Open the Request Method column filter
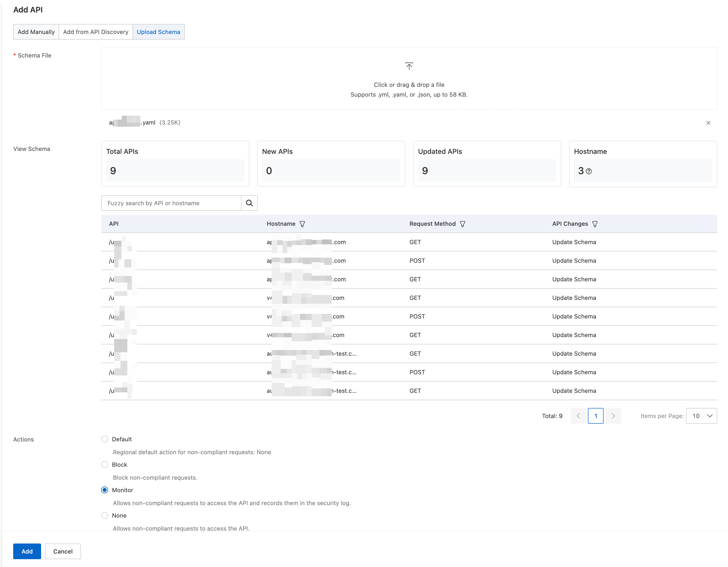728x567 pixels. pyautogui.click(x=462, y=224)
